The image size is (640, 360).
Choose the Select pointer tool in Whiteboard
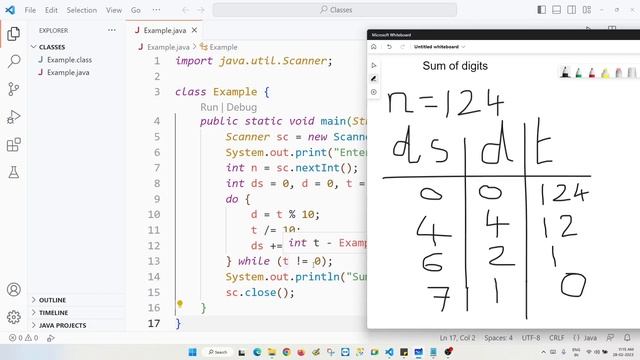click(373, 65)
